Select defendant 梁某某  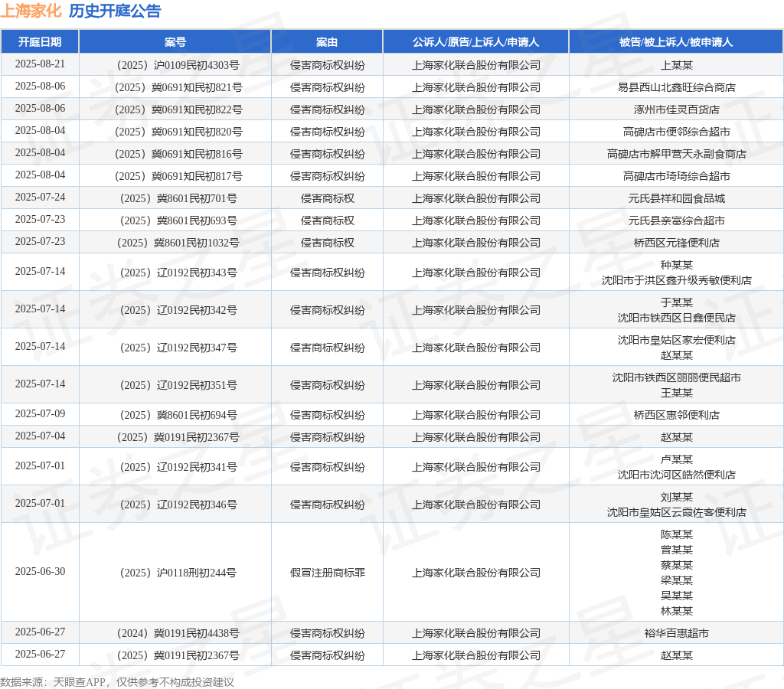click(677, 580)
